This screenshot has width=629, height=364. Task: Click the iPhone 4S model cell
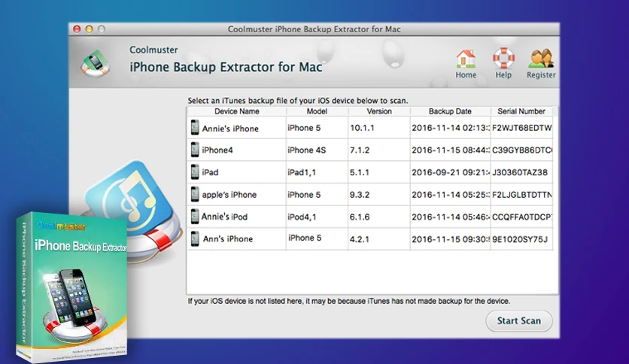[x=317, y=150]
